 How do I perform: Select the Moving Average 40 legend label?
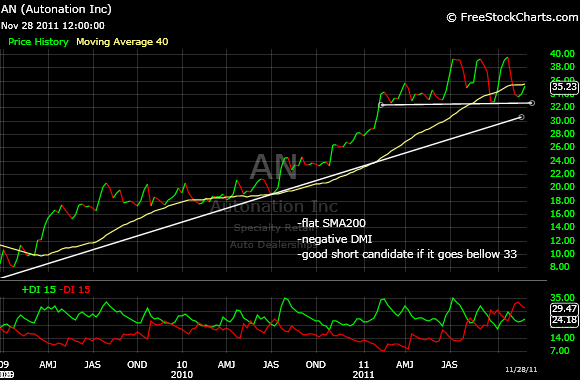(122, 42)
